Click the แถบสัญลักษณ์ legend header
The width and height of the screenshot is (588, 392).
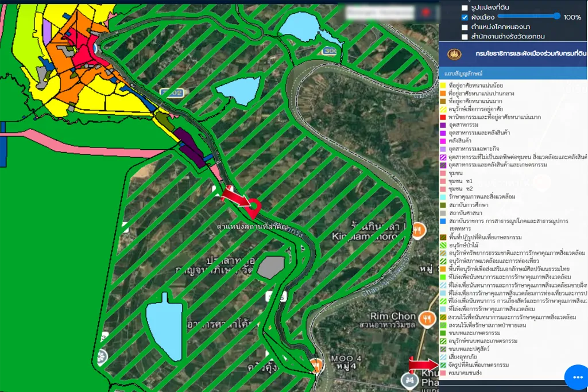coord(463,75)
